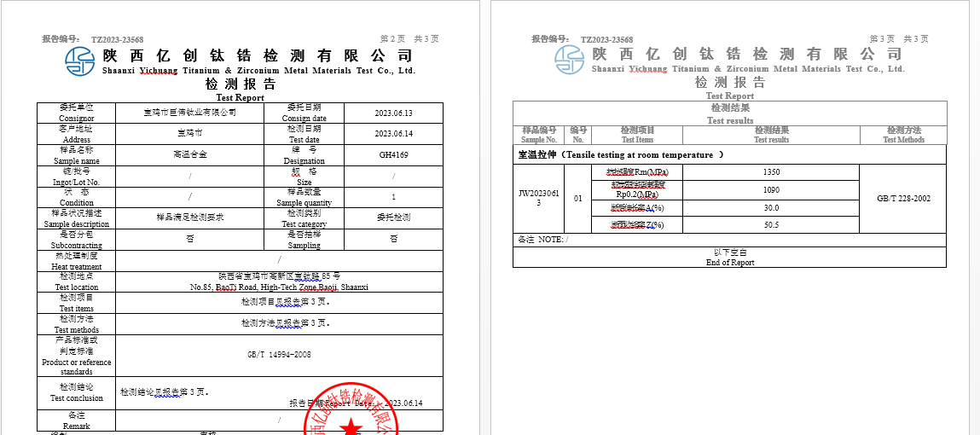Click the 'Tensile testing at room temperature' heading
980x435 pixels.
[x=621, y=155]
